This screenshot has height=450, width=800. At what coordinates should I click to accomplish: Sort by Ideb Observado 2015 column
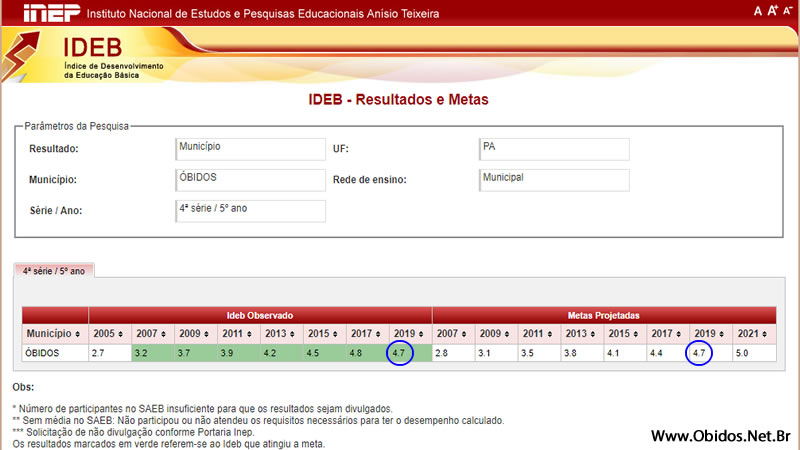click(335, 334)
